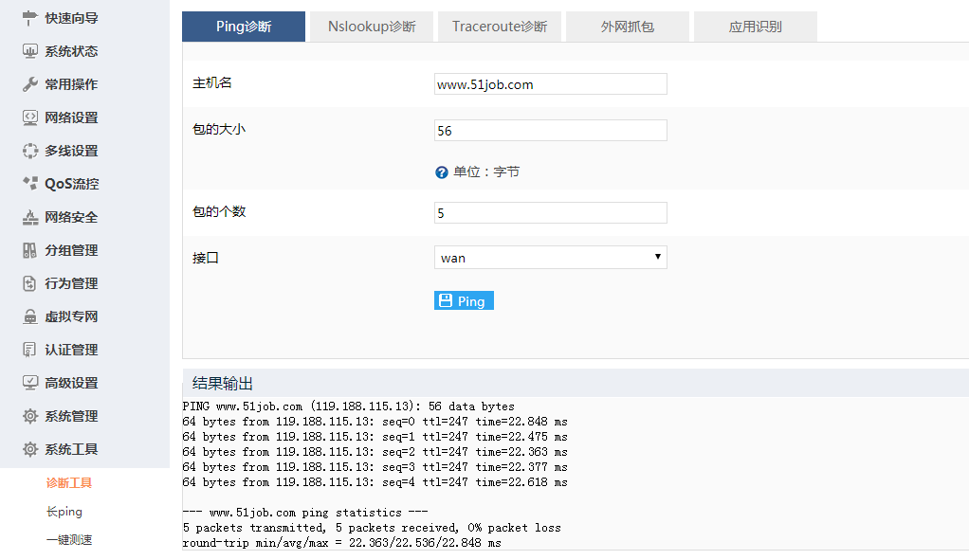Image resolution: width=969 pixels, height=560 pixels.
Task: Switch to the Nslookup诊断 tab
Action: [x=372, y=27]
